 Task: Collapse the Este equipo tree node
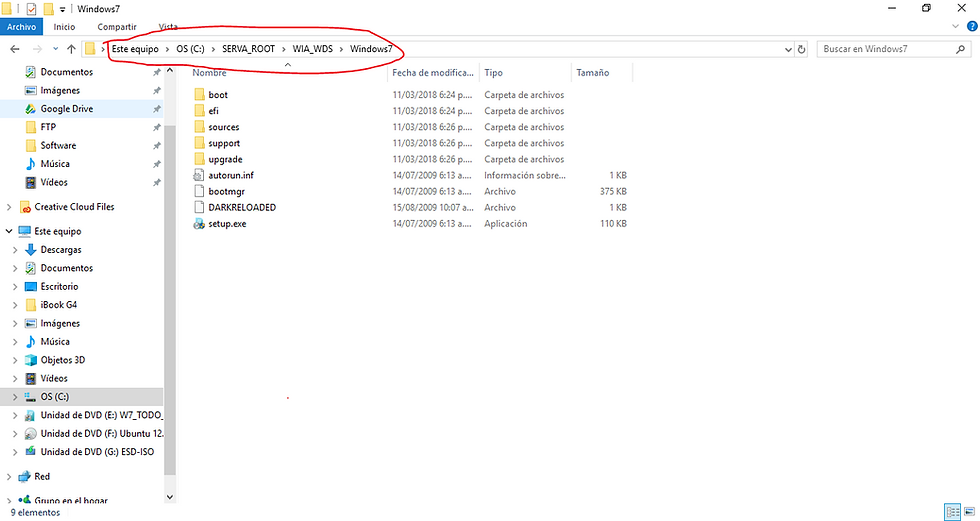tap(9, 231)
